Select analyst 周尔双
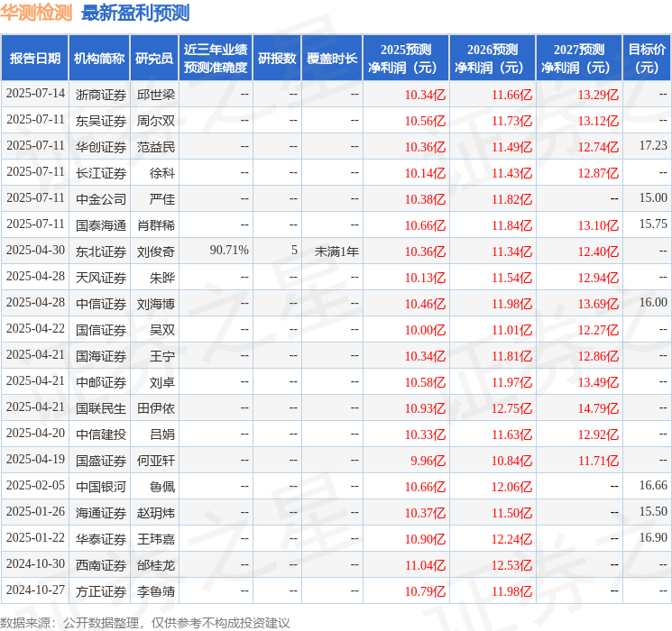Viewport: 672px width, 631px height. pos(155,121)
